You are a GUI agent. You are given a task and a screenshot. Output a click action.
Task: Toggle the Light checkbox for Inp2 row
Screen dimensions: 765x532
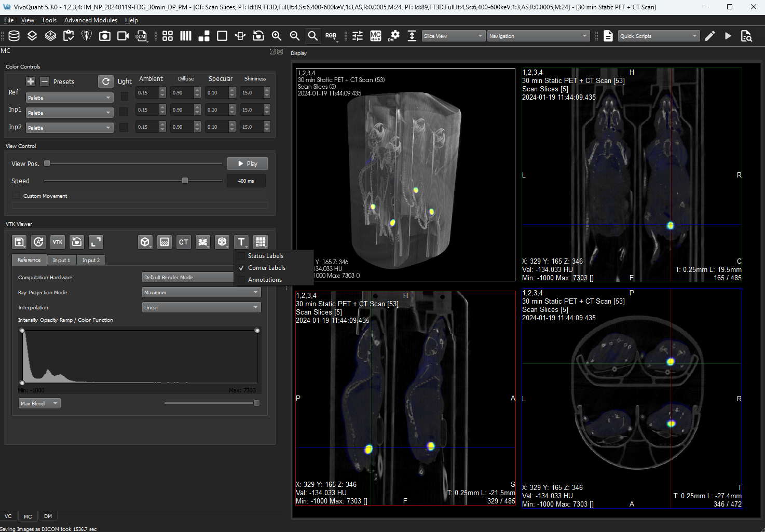click(x=124, y=127)
